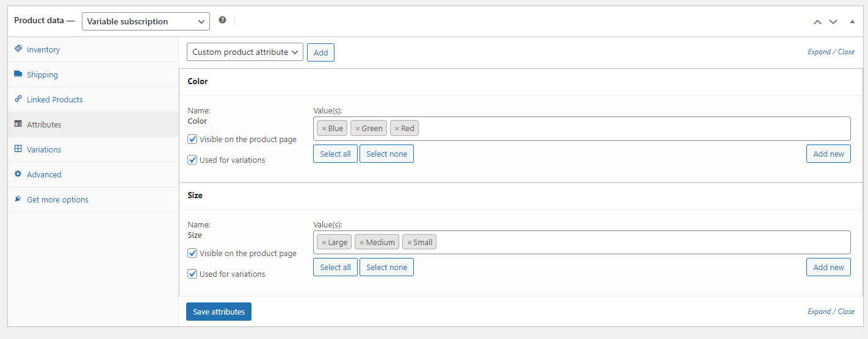Remove the Medium size value tag
The height and width of the screenshot is (339, 868).
pos(361,243)
